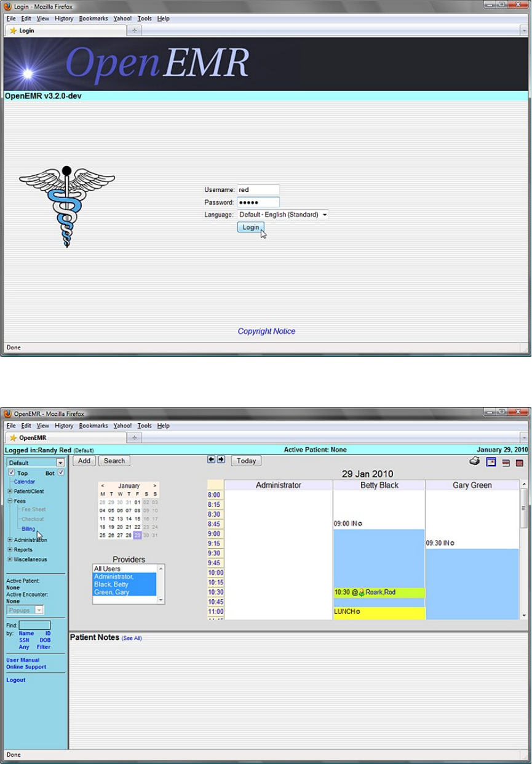This screenshot has width=532, height=764.
Task: Open Tools menu in Login window
Action: pyautogui.click(x=145, y=18)
